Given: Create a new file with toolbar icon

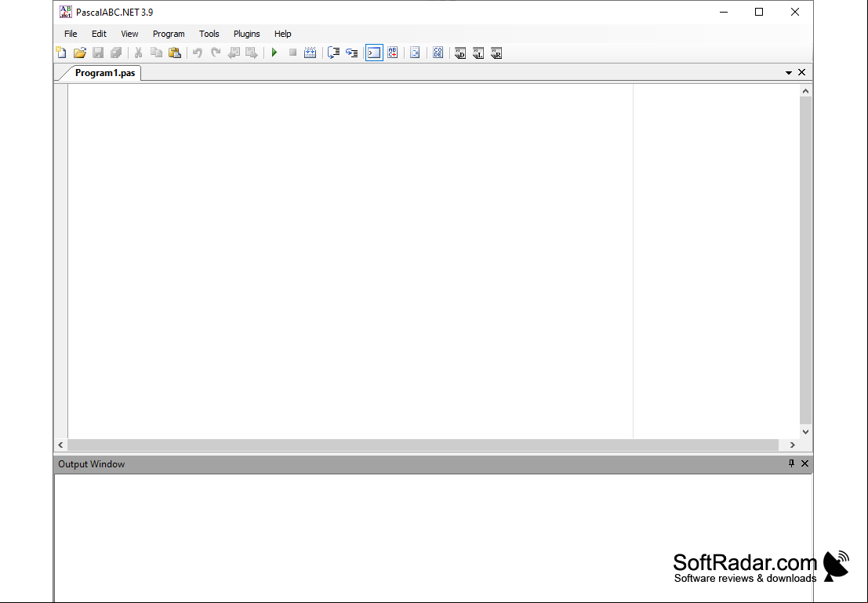Looking at the screenshot, I should tap(61, 53).
